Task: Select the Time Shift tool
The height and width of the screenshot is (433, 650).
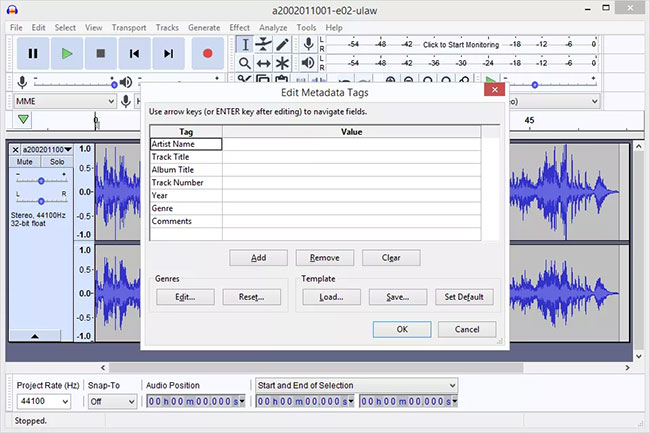Action: tap(263, 63)
